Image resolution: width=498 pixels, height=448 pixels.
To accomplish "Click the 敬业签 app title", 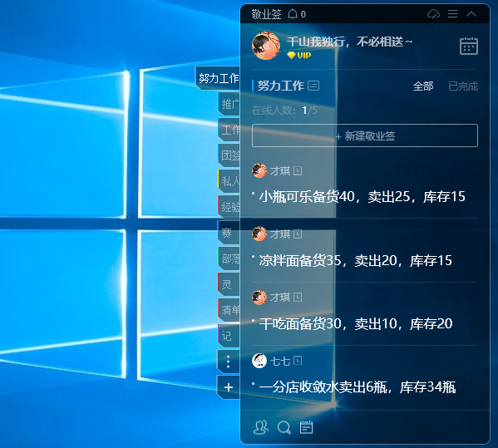I will [266, 14].
